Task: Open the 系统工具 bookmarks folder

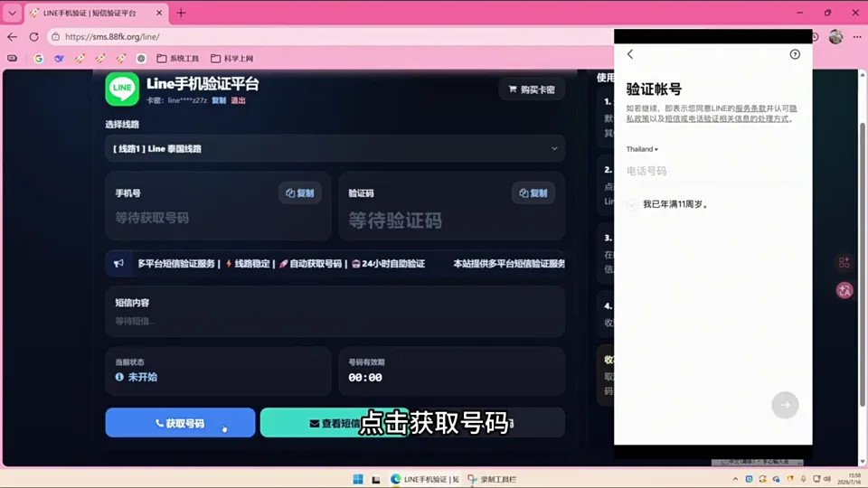Action: (x=178, y=58)
